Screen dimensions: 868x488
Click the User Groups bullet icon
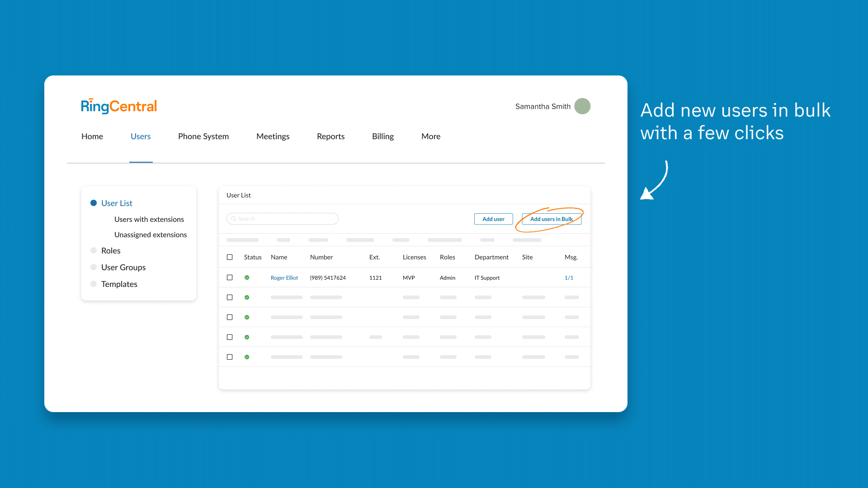click(94, 267)
